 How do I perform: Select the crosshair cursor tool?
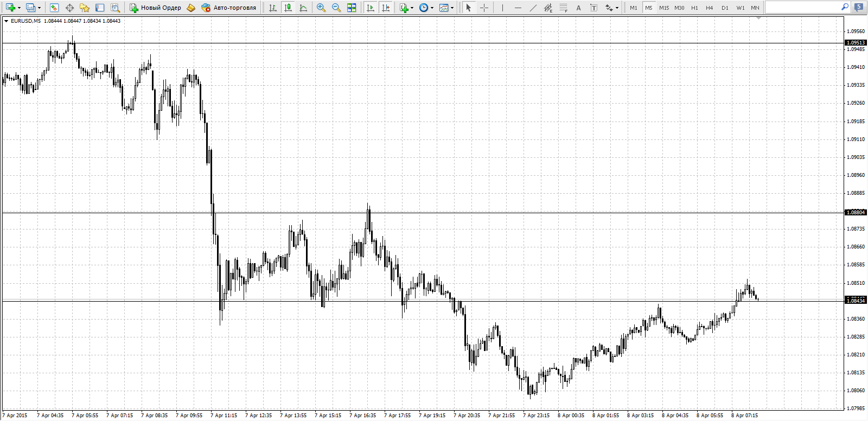pyautogui.click(x=484, y=8)
